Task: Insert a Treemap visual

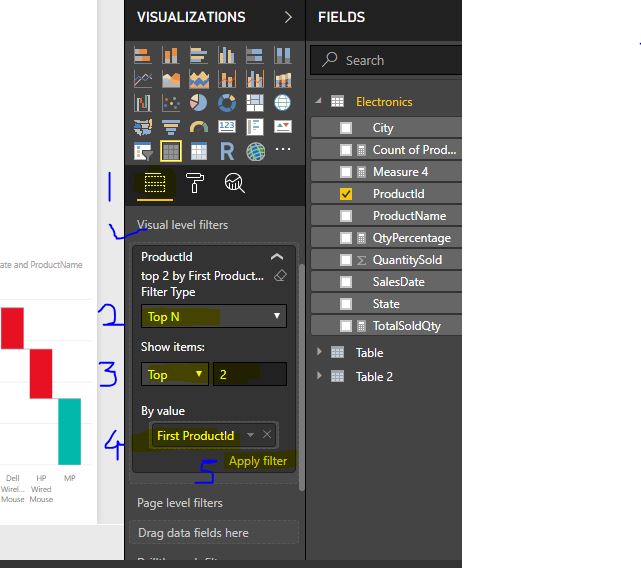Action: pyautogui.click(x=255, y=103)
